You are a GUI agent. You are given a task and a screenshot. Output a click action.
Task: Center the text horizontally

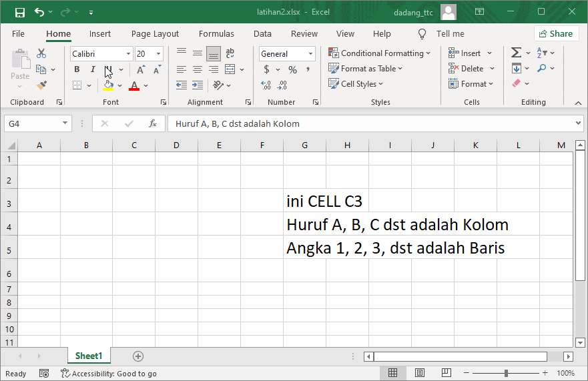coord(198,69)
